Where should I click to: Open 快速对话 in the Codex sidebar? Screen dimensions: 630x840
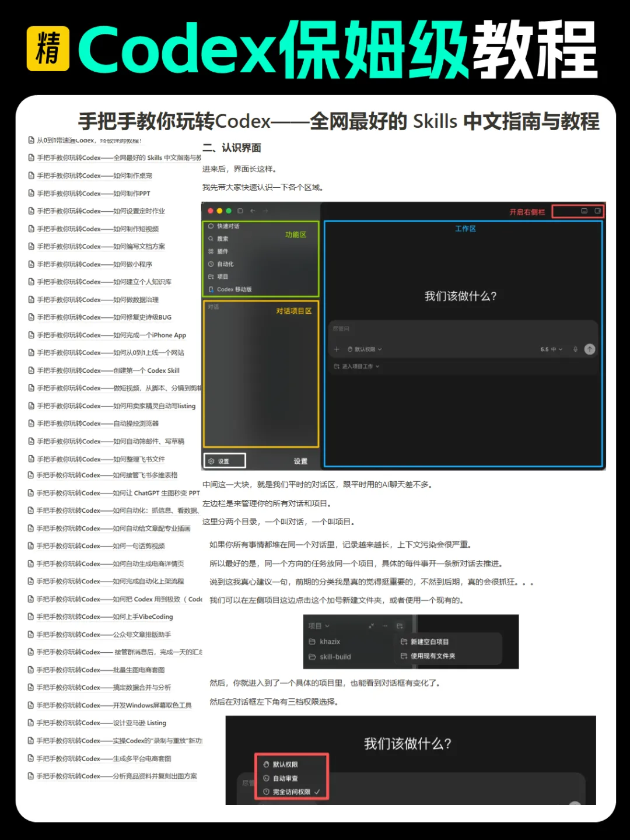pos(224,226)
